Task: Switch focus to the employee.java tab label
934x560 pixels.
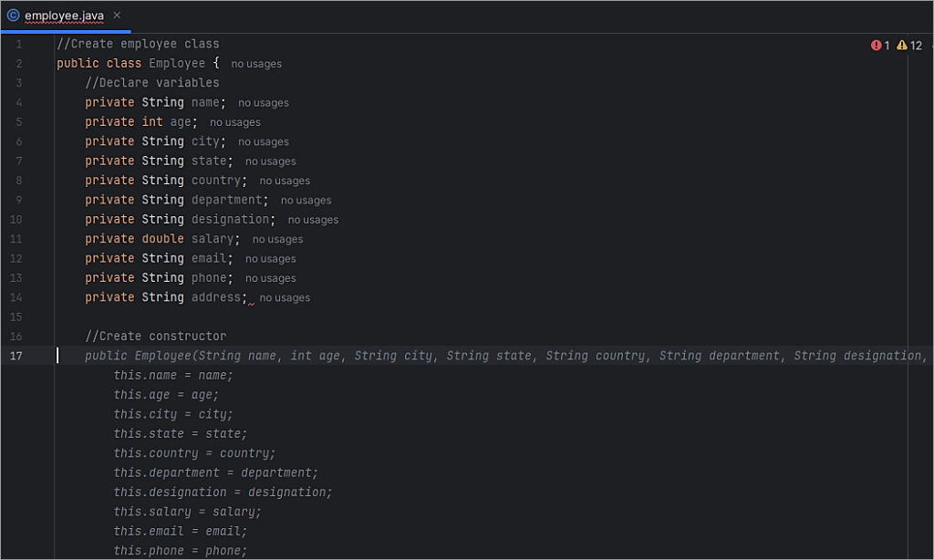Action: coord(66,15)
